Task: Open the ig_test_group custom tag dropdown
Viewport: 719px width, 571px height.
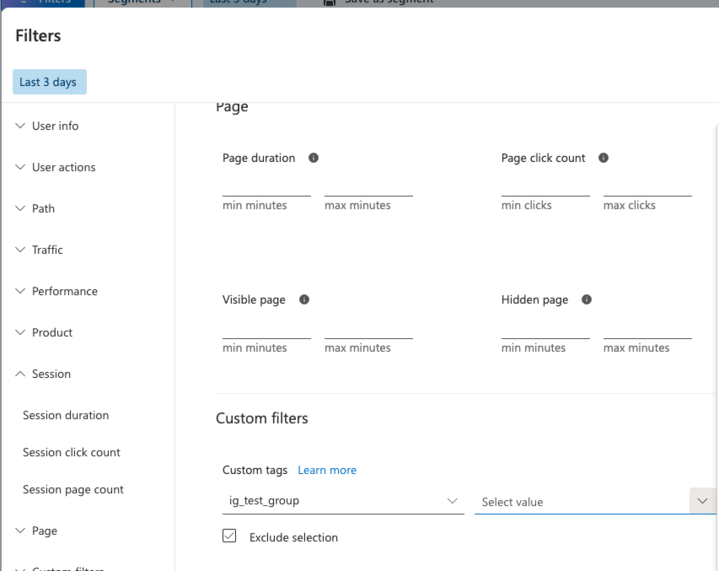Action: (x=341, y=500)
